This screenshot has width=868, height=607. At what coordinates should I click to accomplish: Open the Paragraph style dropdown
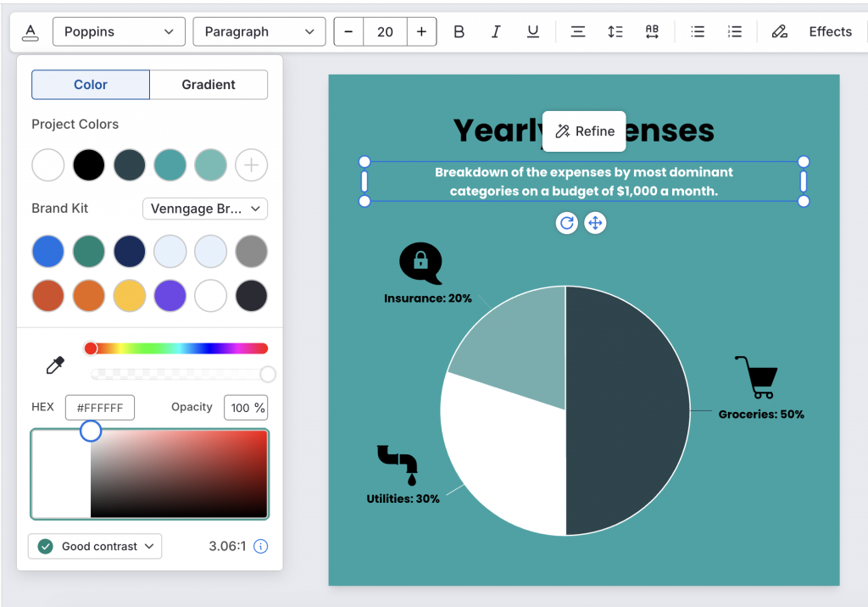click(x=259, y=31)
